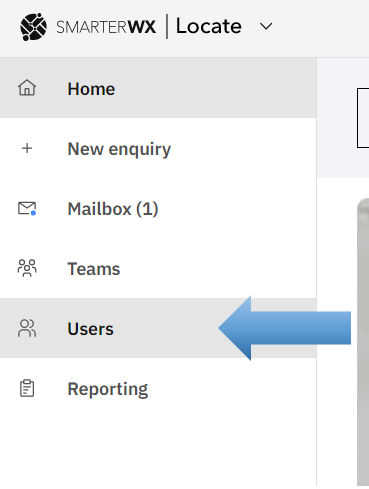The height and width of the screenshot is (489, 369).
Task: Click the SmarterWX globe logo
Action: click(33, 27)
